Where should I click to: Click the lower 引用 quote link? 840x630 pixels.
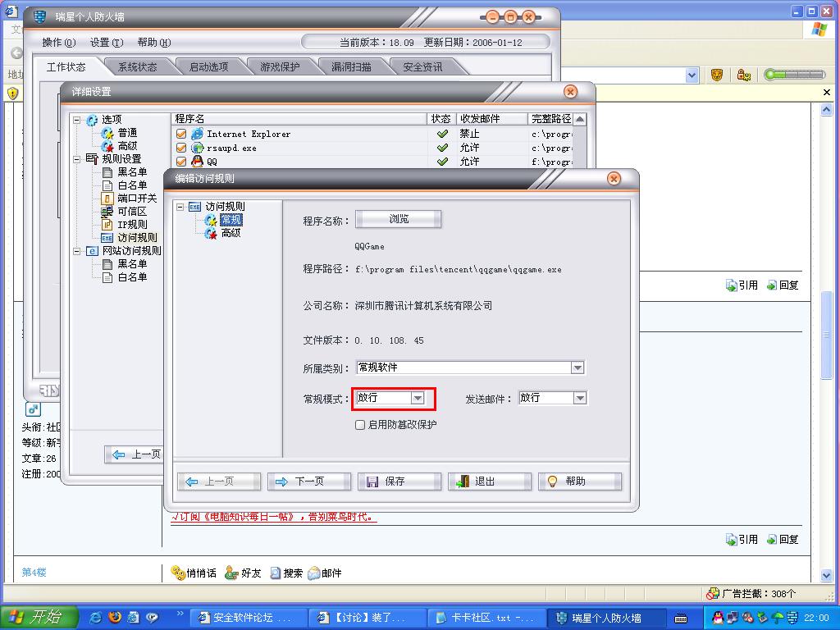click(x=742, y=540)
